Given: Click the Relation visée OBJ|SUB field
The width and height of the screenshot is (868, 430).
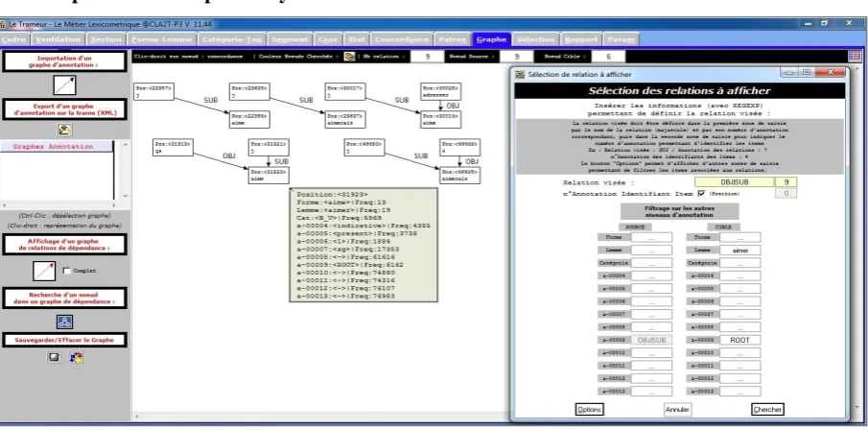Looking at the screenshot, I should 735,182.
